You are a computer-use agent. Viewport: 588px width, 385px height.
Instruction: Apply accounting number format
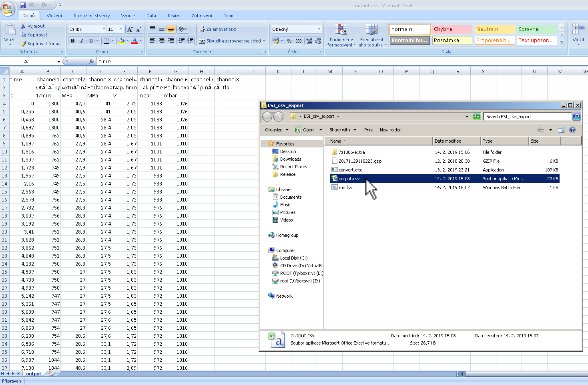click(x=275, y=41)
